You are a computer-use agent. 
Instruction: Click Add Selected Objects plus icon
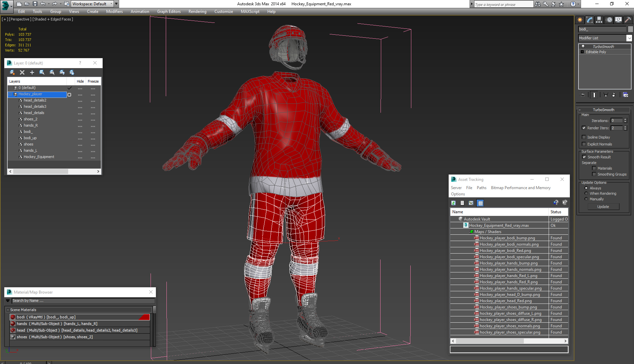click(32, 72)
